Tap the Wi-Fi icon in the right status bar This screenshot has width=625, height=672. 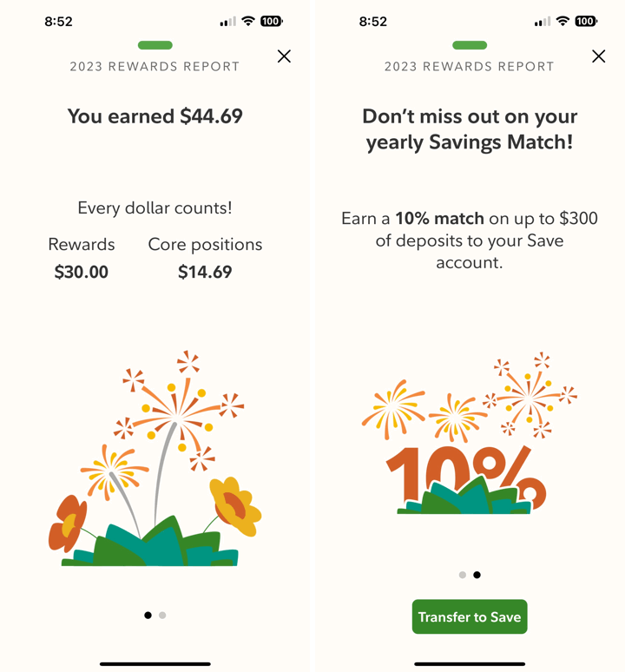562,21
